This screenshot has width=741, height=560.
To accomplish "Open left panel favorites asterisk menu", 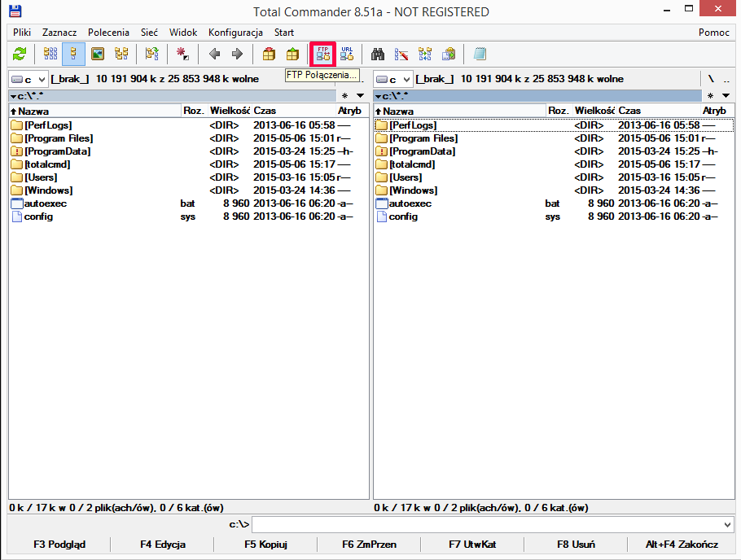I will tap(345, 96).
